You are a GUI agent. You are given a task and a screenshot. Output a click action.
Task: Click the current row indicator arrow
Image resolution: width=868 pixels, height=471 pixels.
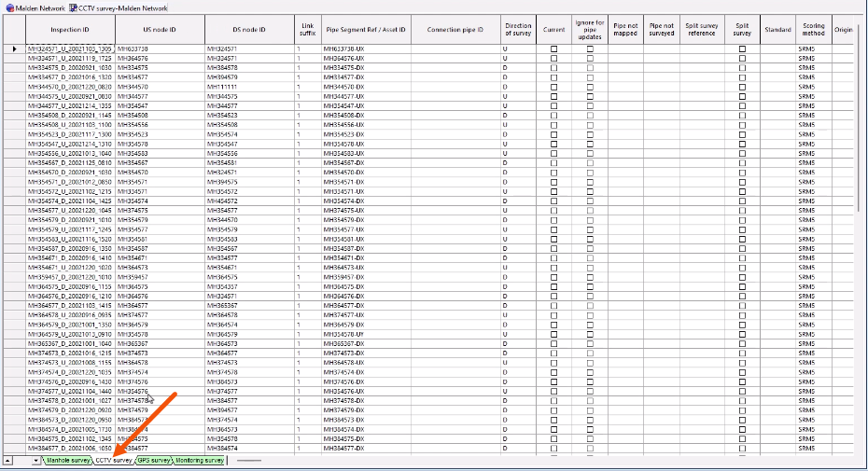click(14, 48)
